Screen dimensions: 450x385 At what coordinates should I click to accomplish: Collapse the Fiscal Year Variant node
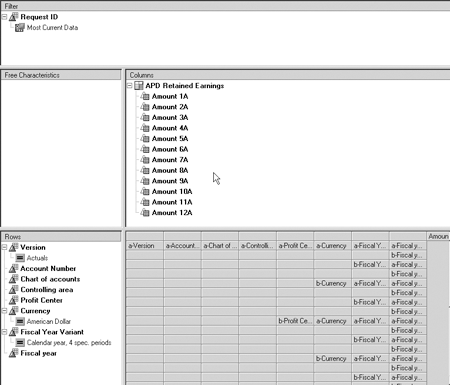4,332
